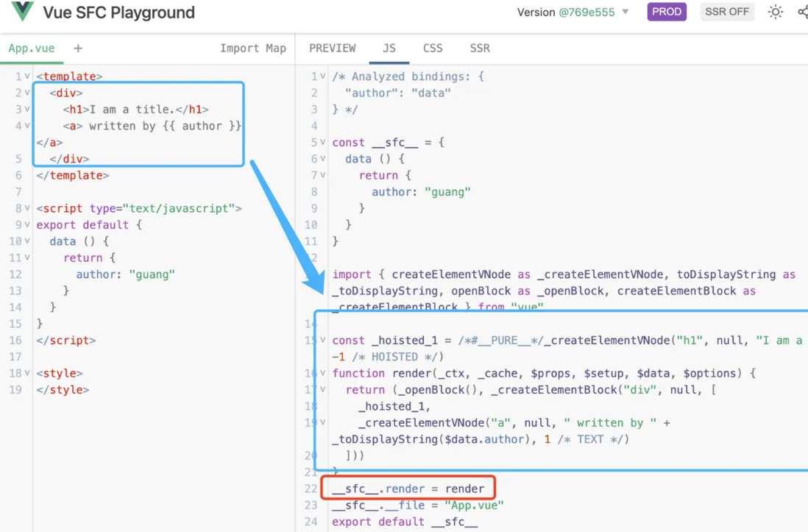Click 'export default {' in App.vue editor
The width and height of the screenshot is (808, 532).
pos(89,224)
